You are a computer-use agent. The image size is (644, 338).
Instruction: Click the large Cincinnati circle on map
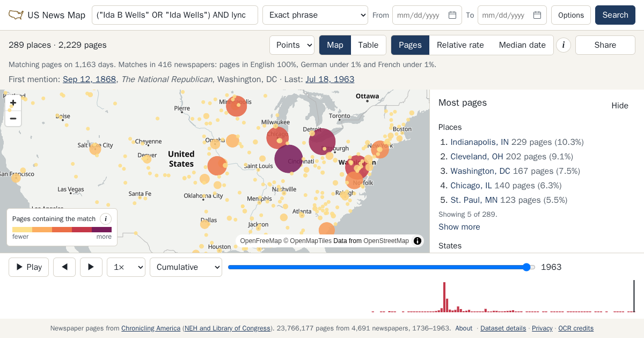[x=289, y=159]
